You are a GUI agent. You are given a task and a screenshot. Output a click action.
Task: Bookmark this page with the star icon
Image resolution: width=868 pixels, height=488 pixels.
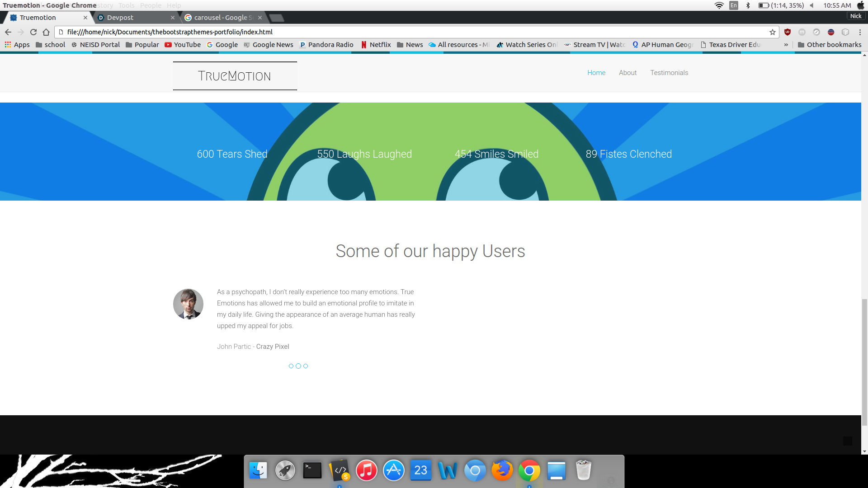pyautogui.click(x=773, y=32)
